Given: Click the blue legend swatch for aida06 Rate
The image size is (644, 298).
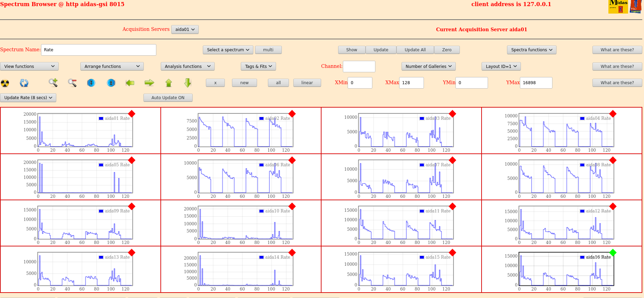Looking at the screenshot, I should click(x=261, y=165).
